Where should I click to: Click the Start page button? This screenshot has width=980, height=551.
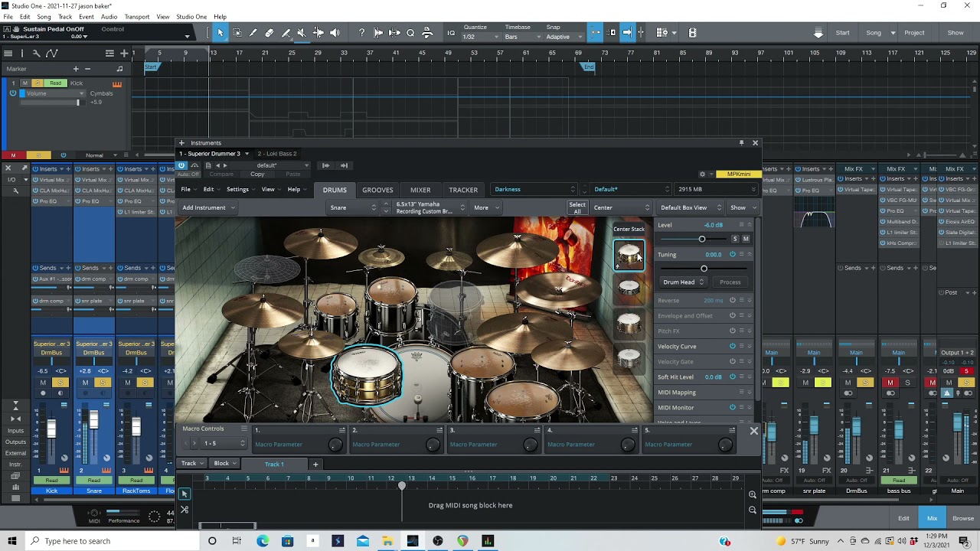pos(843,32)
